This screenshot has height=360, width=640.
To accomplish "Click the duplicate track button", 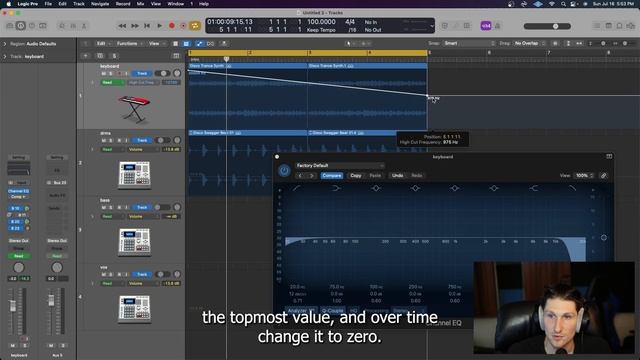I will 100,56.
